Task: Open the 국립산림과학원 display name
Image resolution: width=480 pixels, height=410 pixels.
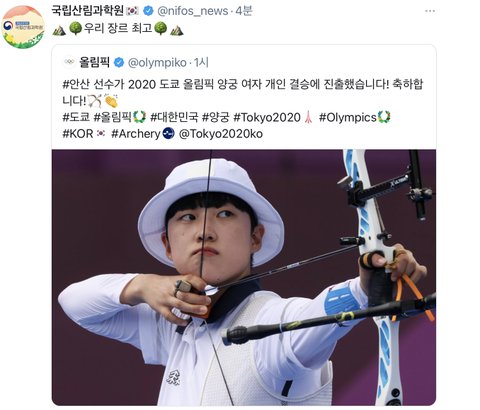Action: (x=88, y=11)
